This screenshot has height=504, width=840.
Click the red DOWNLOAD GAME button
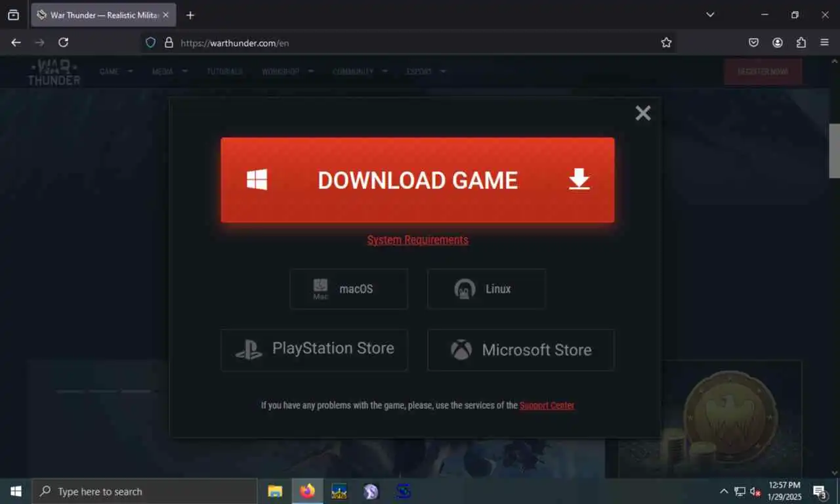tap(417, 180)
